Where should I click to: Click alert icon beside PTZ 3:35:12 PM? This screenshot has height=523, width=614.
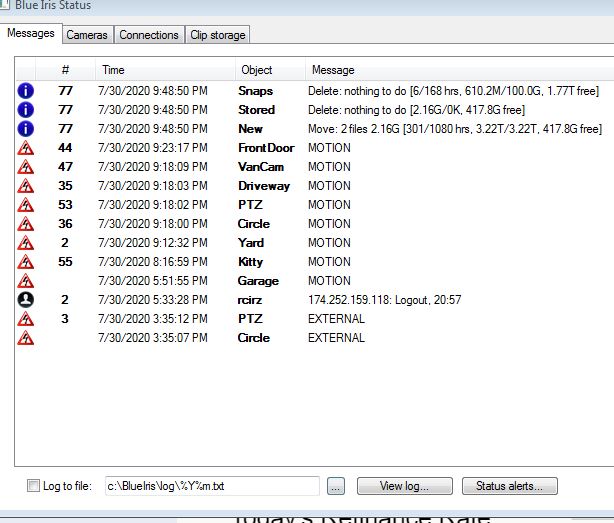25,319
